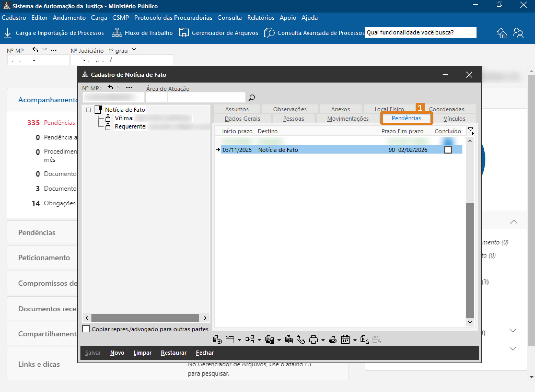
Task: Collapse the Notícia de Fato tree node
Action: coord(89,110)
